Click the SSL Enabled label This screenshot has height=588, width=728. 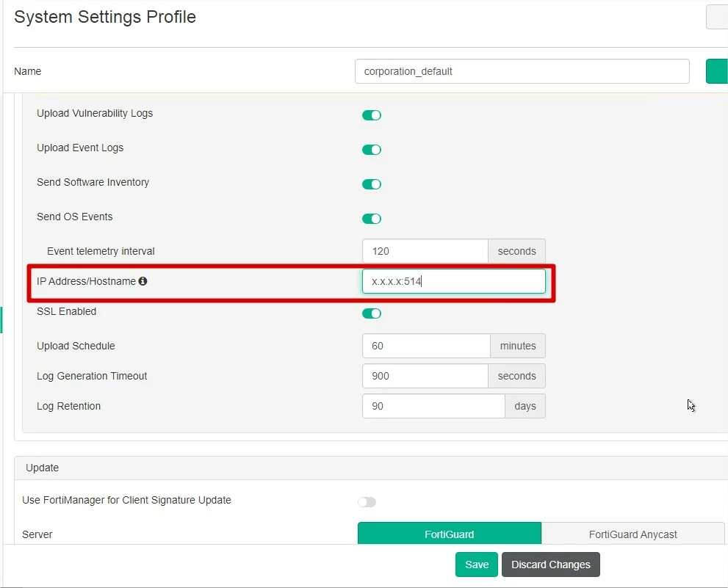click(66, 311)
